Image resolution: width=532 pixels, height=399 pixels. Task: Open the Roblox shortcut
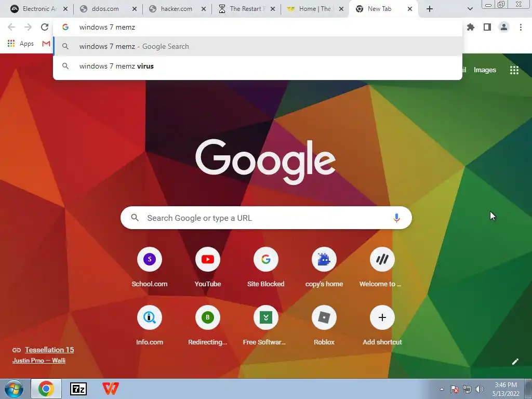324,326
